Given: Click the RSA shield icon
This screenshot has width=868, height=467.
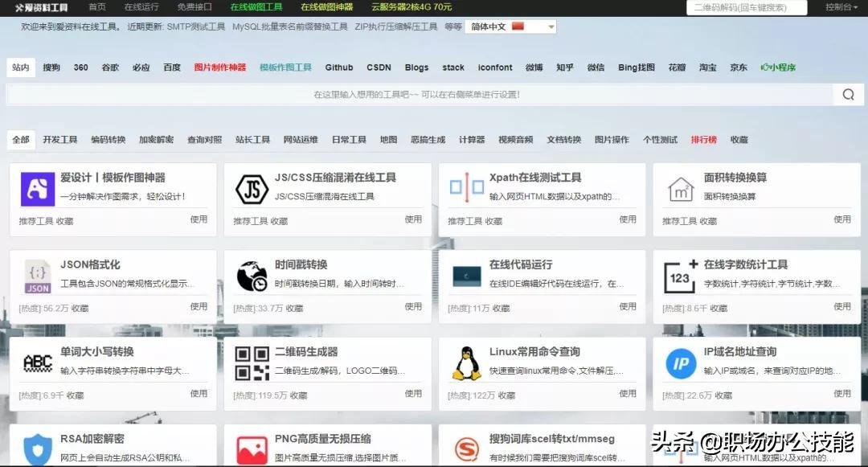Looking at the screenshot, I should pos(38,449).
